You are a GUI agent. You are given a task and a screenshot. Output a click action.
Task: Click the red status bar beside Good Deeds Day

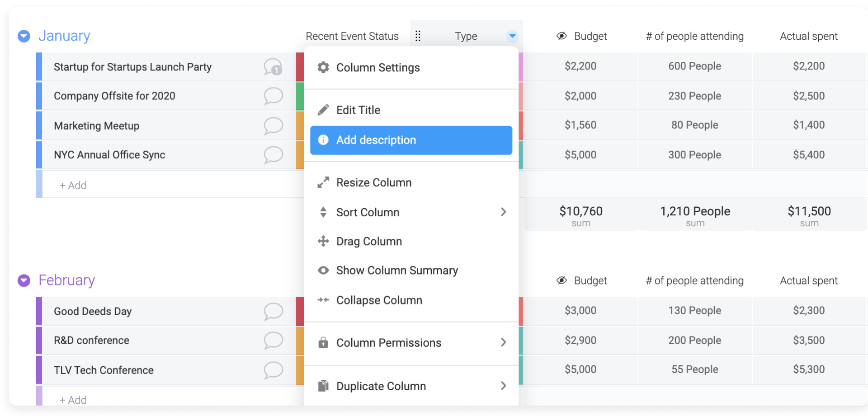(x=299, y=311)
